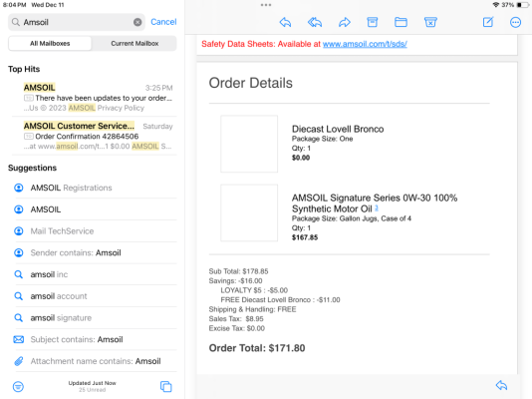Archive the message with the box icon
Image resolution: width=532 pixels, height=399 pixels.
tap(373, 22)
